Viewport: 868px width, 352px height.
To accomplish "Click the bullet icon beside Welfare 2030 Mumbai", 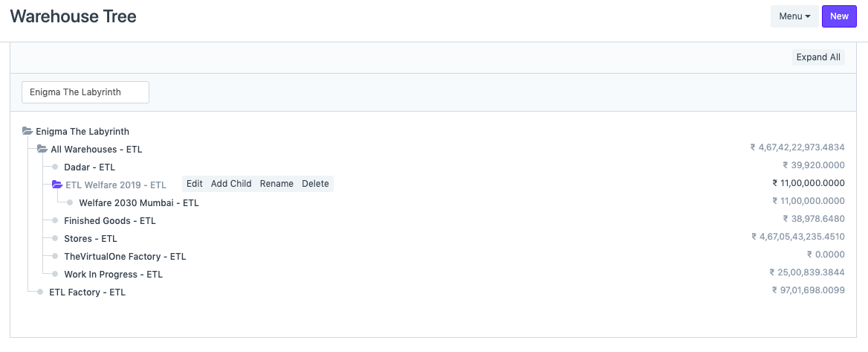I will click(70, 202).
